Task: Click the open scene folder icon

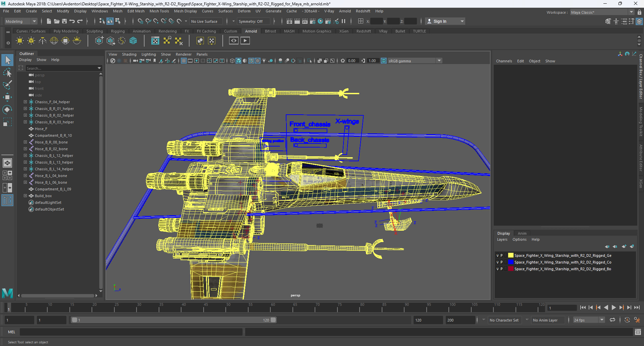Action: [57, 21]
